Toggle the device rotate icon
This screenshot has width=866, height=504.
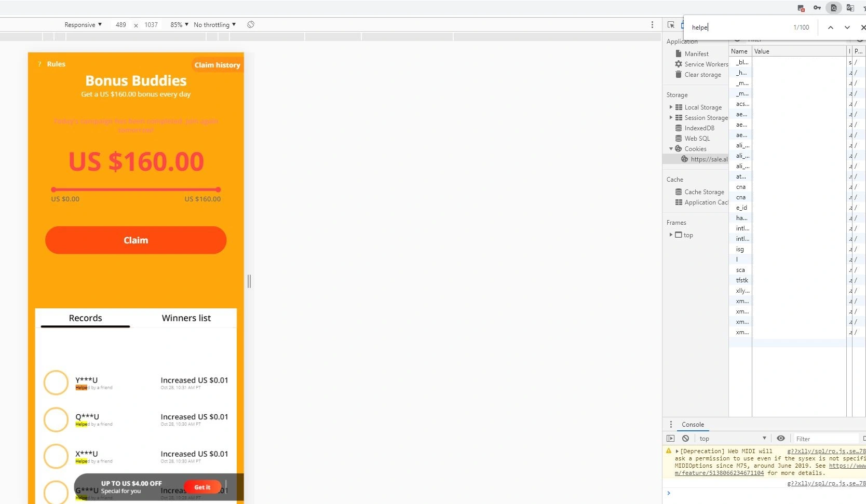point(251,24)
